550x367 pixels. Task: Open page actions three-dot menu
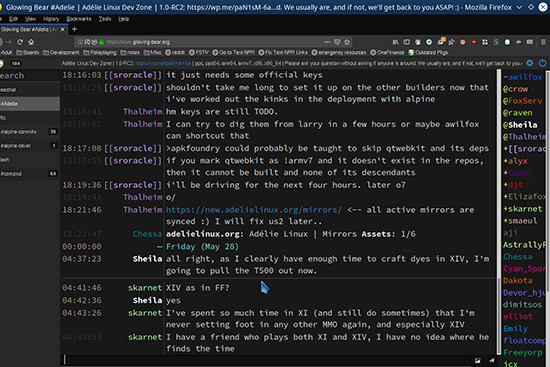coord(327,42)
